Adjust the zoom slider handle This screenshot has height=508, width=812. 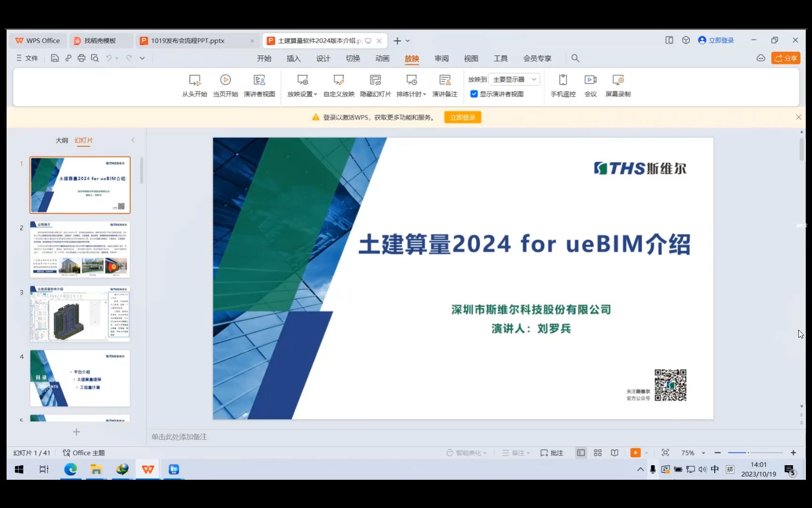748,452
